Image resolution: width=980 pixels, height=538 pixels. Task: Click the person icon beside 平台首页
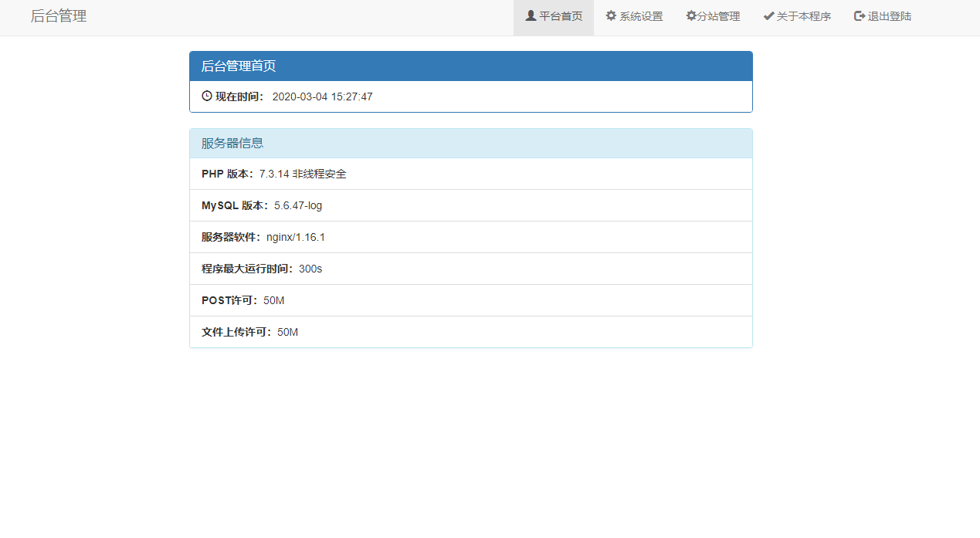(x=529, y=15)
